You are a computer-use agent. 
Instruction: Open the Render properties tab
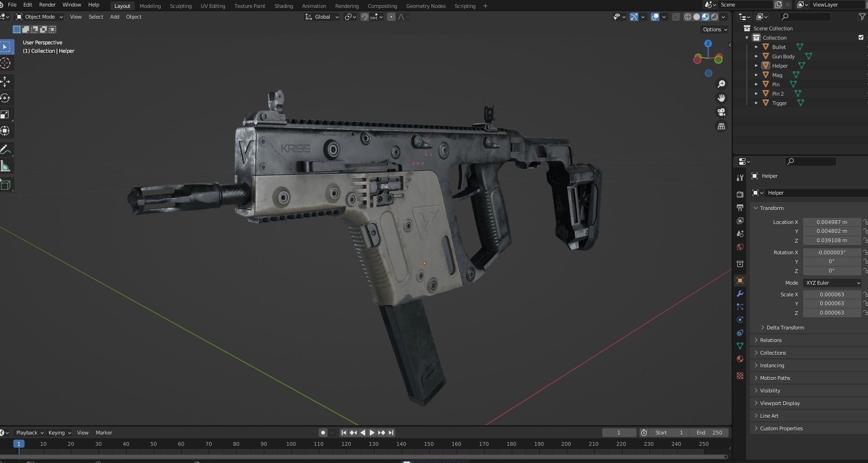coord(740,194)
